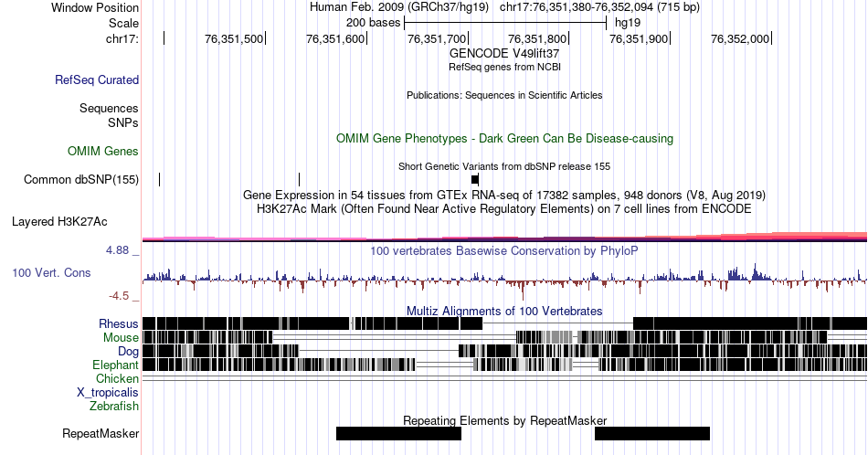Open 100 Vert. Cons track settings
Screen dimensions: 868x455
click(x=51, y=272)
